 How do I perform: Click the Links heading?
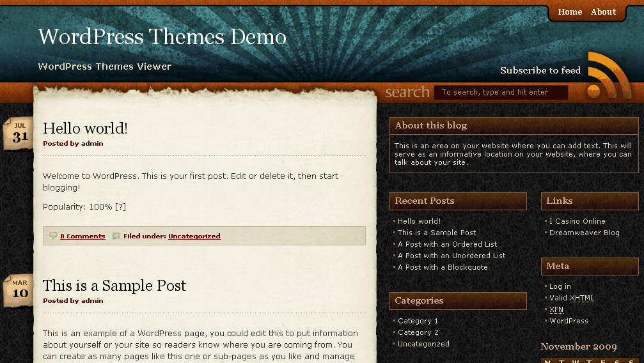(x=560, y=201)
